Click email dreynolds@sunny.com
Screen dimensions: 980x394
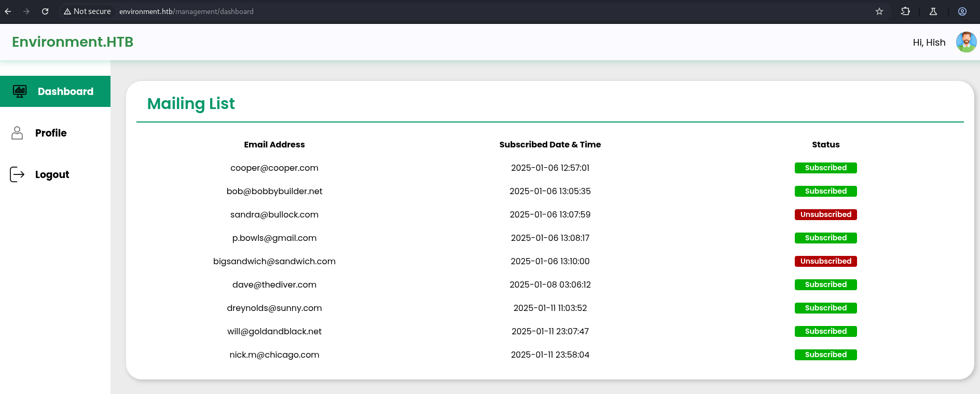point(274,308)
